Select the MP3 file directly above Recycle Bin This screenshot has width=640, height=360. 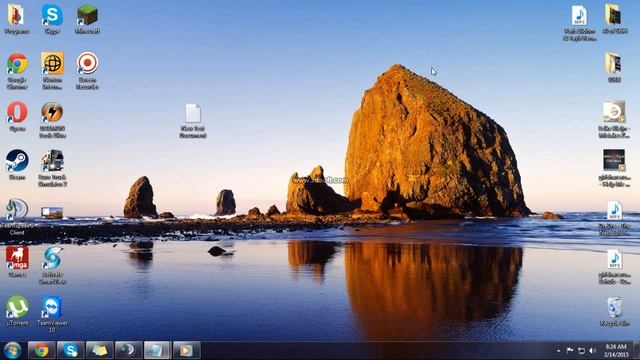[x=614, y=267]
